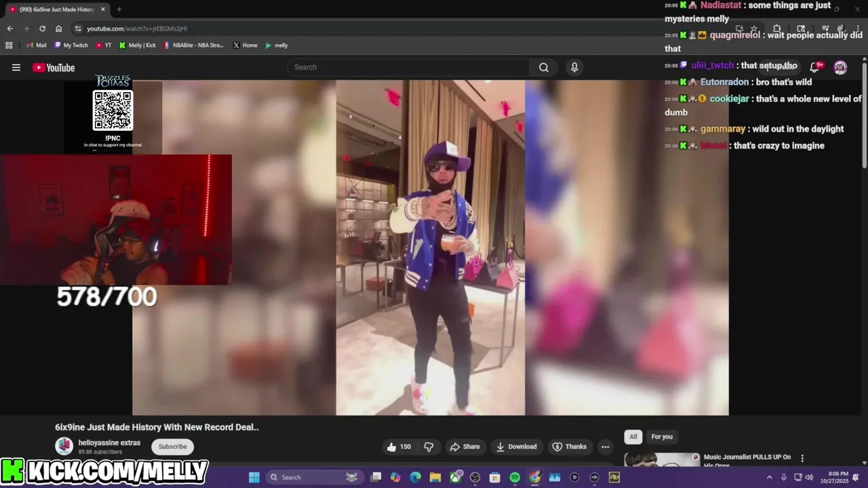Select the For you filter chip

[662, 436]
